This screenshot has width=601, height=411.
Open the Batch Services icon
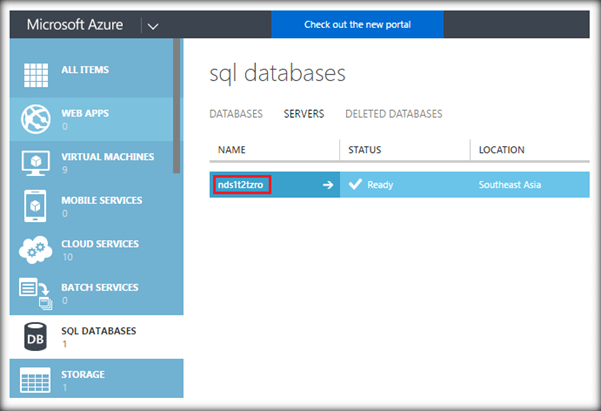pyautogui.click(x=36, y=294)
